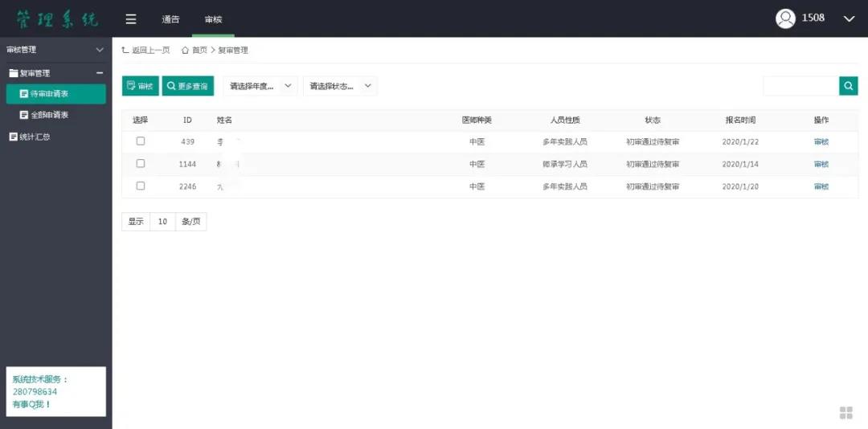Viewport: 868px width, 429px height.
Task: Collapse the 复审管理 folder
Action: 100,73
